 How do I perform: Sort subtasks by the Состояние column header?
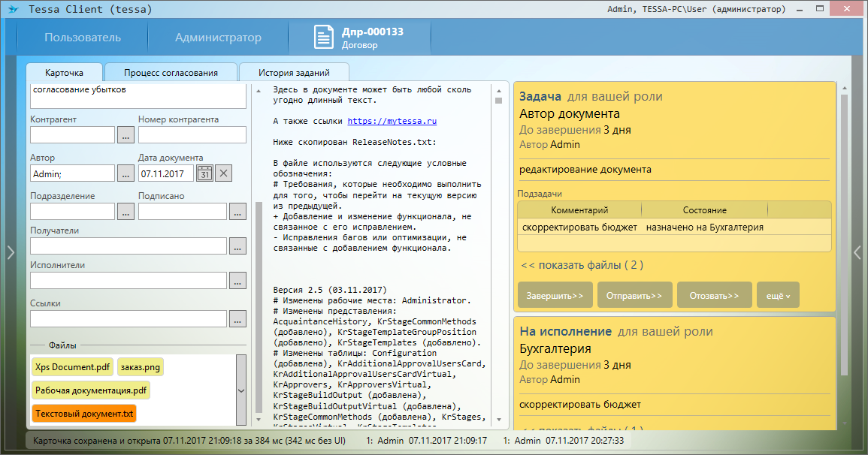[x=705, y=210]
